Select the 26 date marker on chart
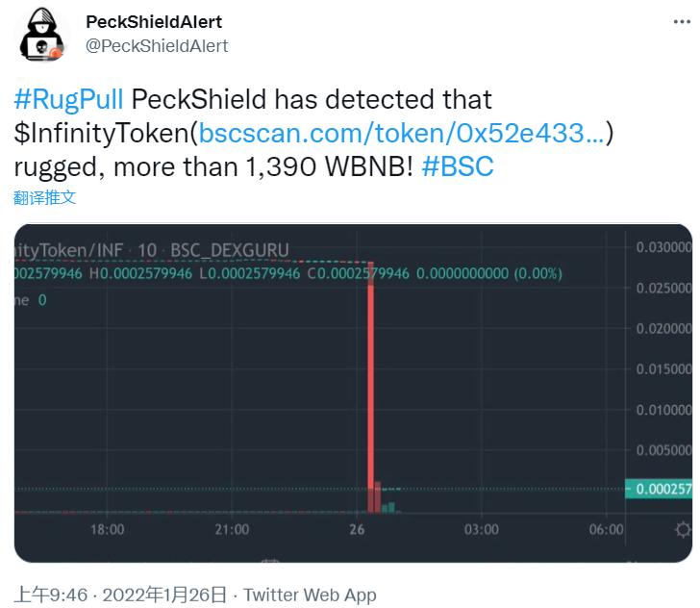 point(357,529)
